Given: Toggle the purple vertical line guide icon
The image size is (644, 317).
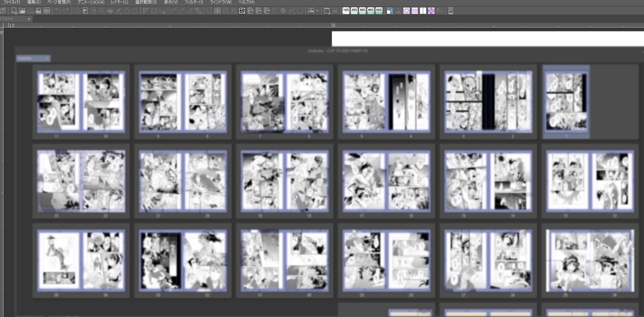Looking at the screenshot, I should 423,11.
